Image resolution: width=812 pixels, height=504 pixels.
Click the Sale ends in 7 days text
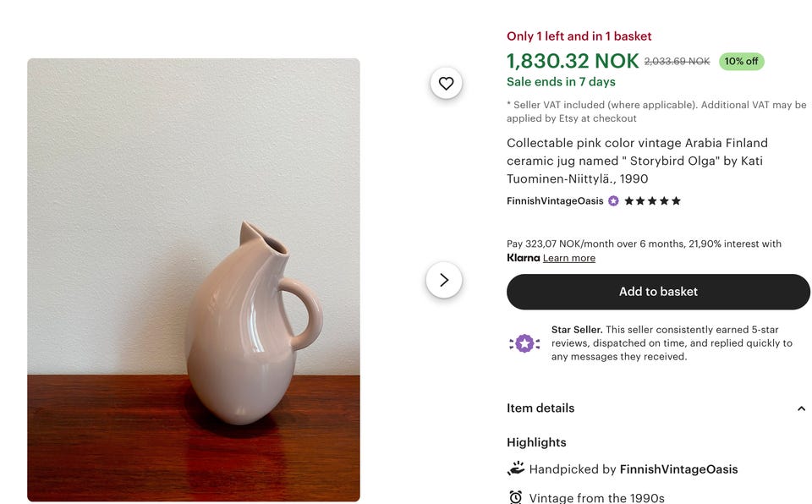point(561,82)
